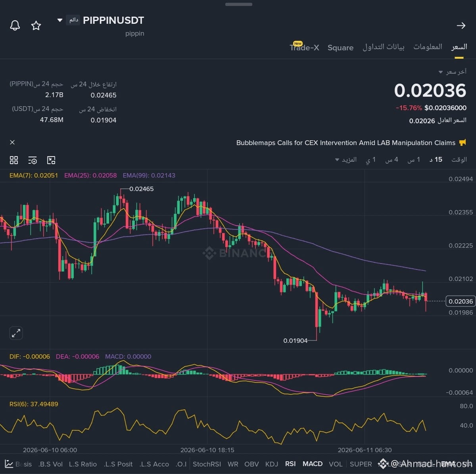Enable the VOL indicator

click(336, 464)
